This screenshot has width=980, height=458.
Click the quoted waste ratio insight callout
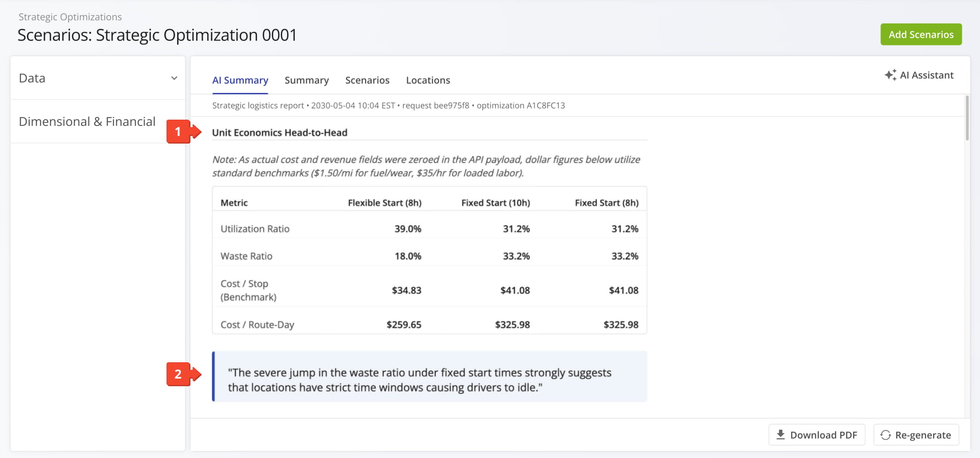430,377
